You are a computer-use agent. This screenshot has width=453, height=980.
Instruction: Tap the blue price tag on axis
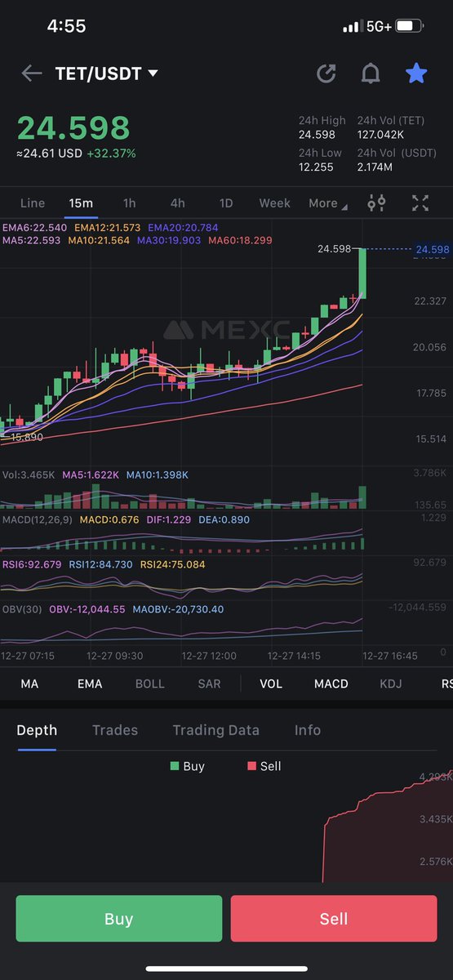click(432, 249)
